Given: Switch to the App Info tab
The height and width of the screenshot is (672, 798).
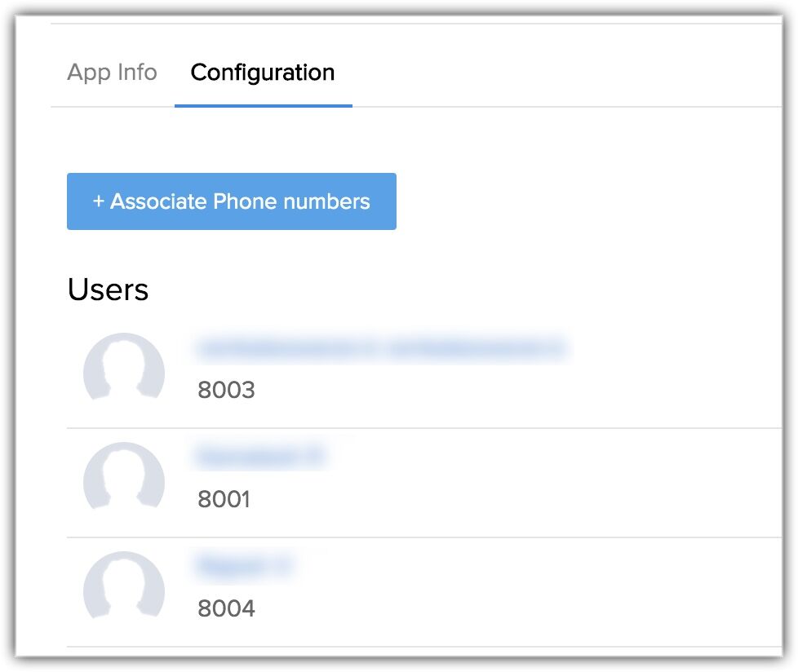Looking at the screenshot, I should [112, 73].
